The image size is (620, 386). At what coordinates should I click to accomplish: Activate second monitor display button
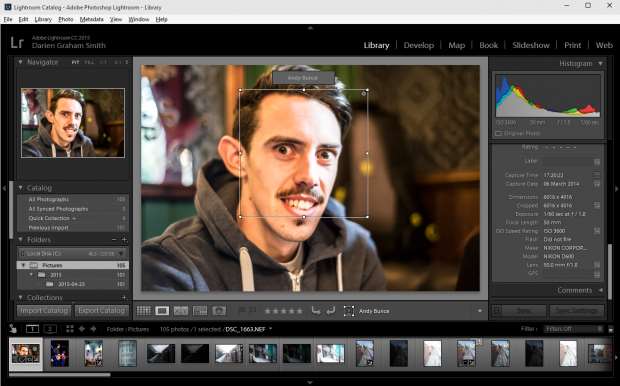[x=50, y=329]
